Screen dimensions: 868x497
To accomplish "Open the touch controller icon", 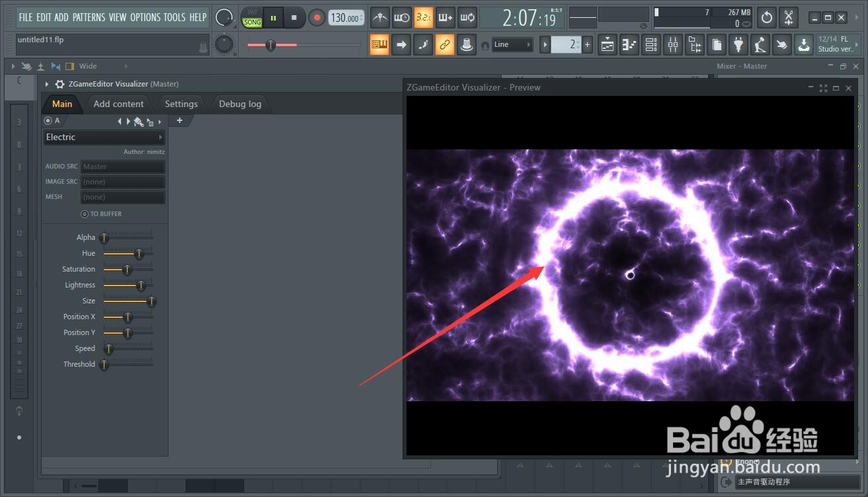I will pos(782,45).
